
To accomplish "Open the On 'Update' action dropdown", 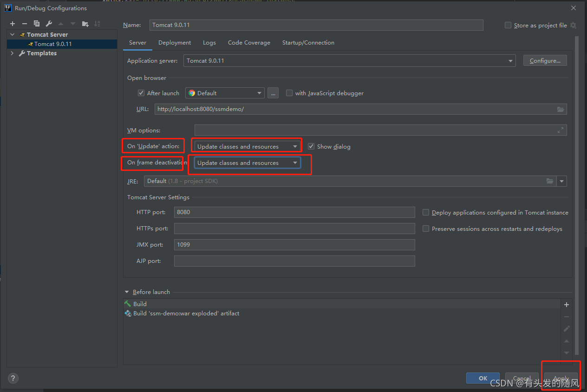I will click(248, 146).
